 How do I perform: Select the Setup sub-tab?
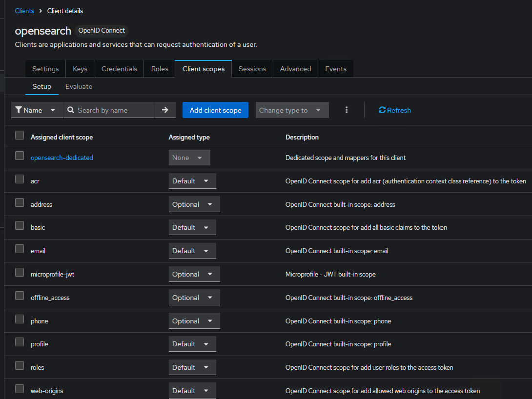coord(42,86)
